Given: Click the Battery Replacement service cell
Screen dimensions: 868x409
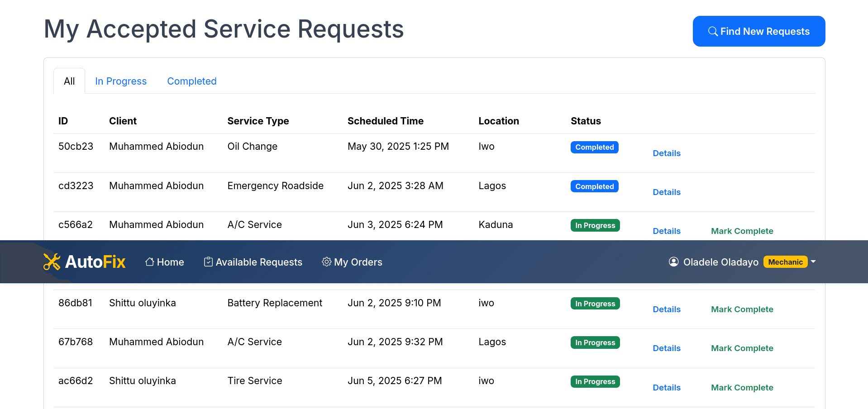Looking at the screenshot, I should coord(275,303).
